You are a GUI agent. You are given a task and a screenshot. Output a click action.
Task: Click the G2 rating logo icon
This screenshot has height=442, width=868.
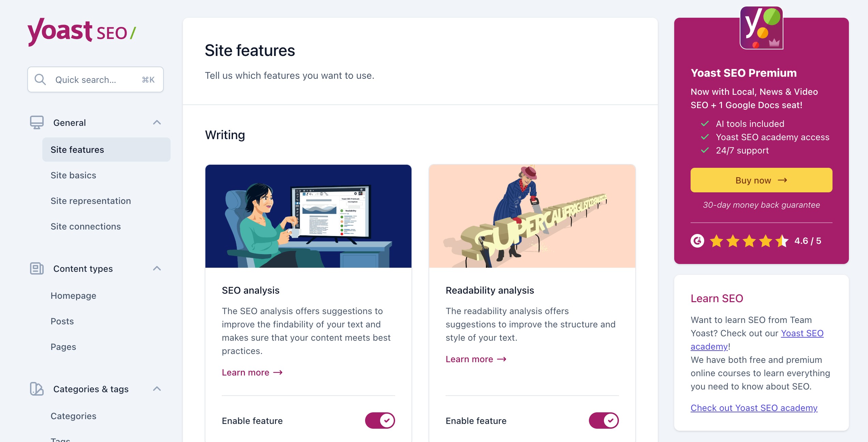click(697, 241)
